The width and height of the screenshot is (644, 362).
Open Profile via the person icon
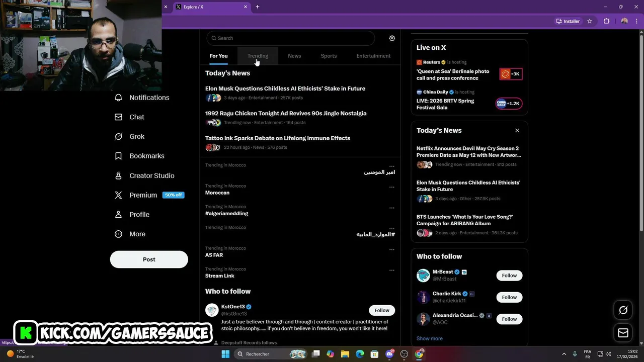click(118, 215)
